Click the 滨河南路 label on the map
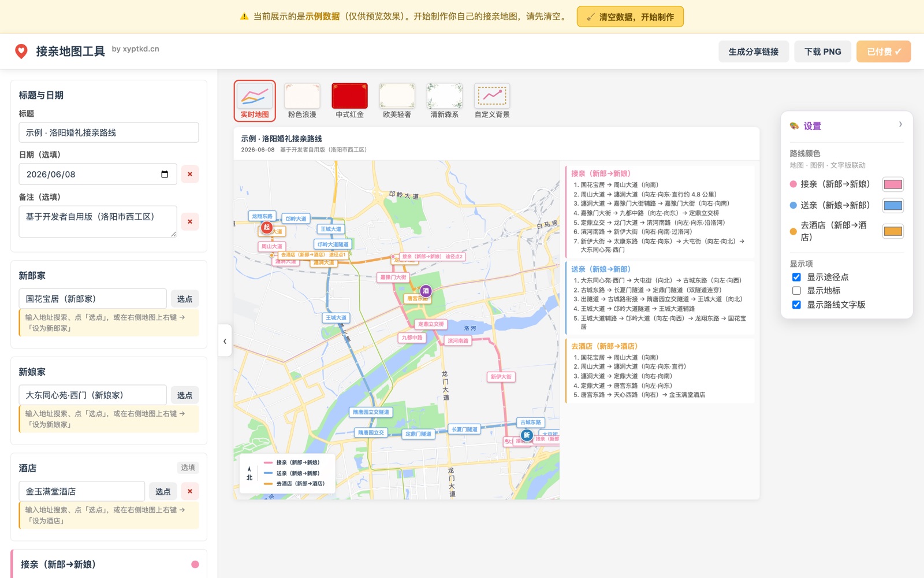Viewport: 924px width, 578px height. click(458, 340)
